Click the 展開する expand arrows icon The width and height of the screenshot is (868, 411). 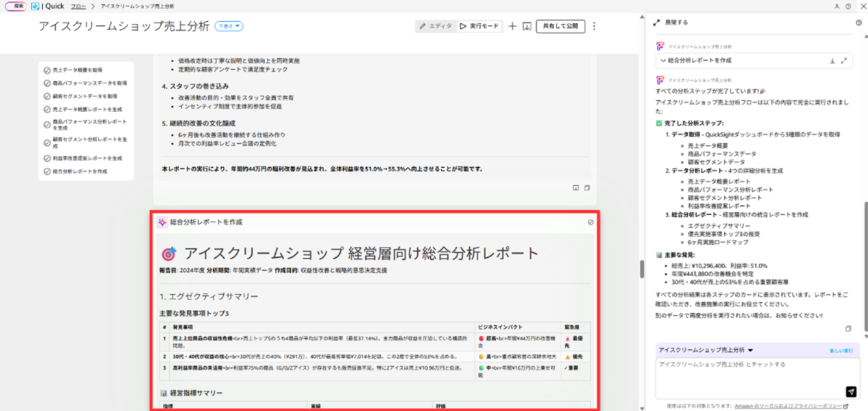click(656, 23)
